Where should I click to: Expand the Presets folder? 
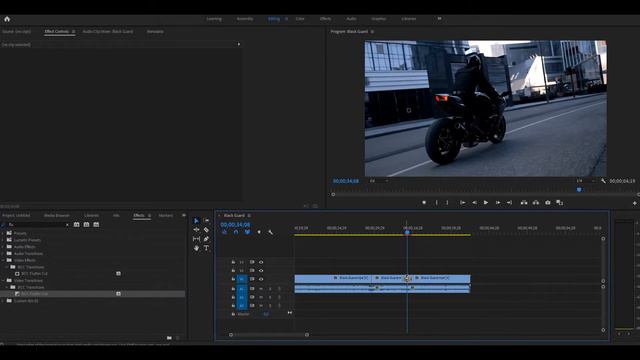[x=3, y=233]
